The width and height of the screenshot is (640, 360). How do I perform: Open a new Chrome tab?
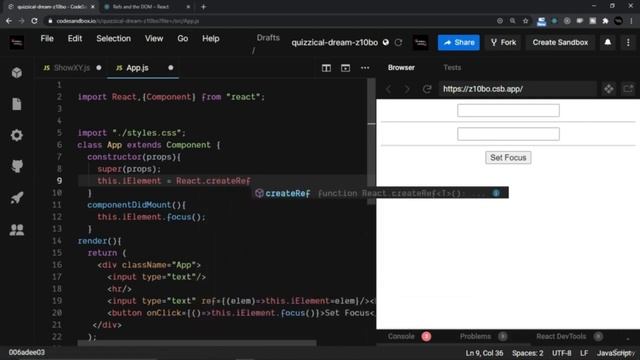coord(203,7)
